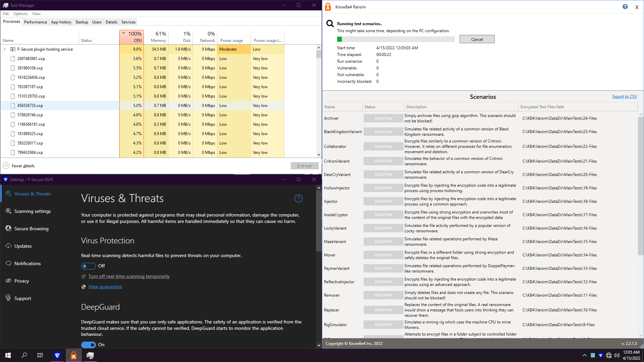Open the Options menu

20,14
